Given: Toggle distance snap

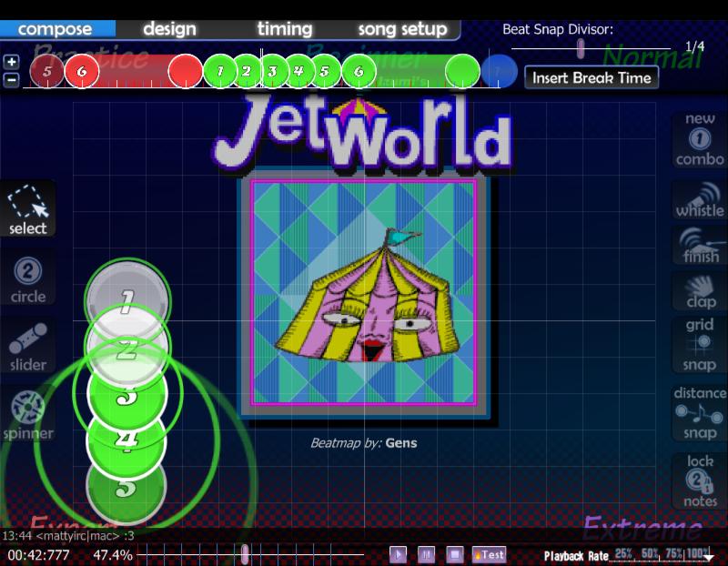Looking at the screenshot, I should point(700,413).
